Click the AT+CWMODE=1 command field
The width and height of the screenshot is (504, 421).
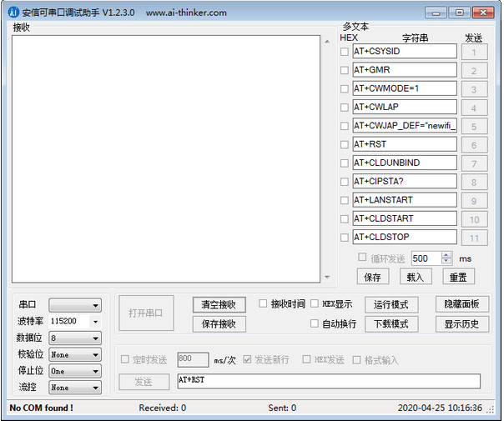point(405,88)
